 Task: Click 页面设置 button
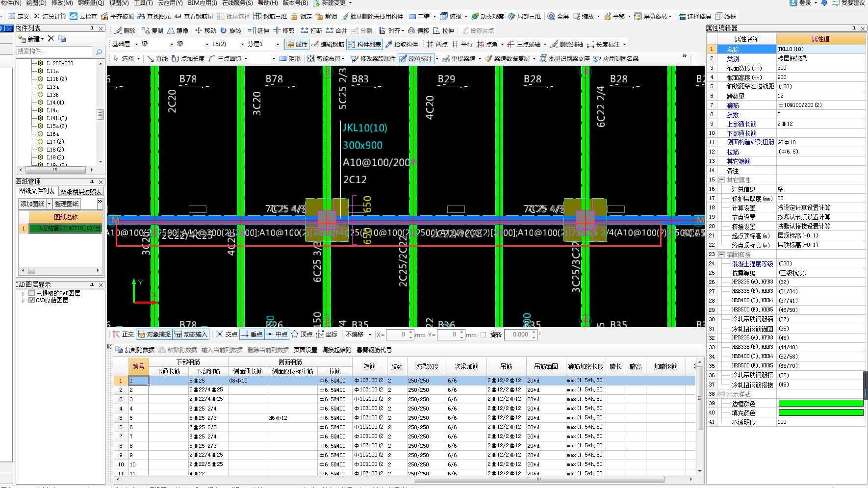(x=306, y=350)
